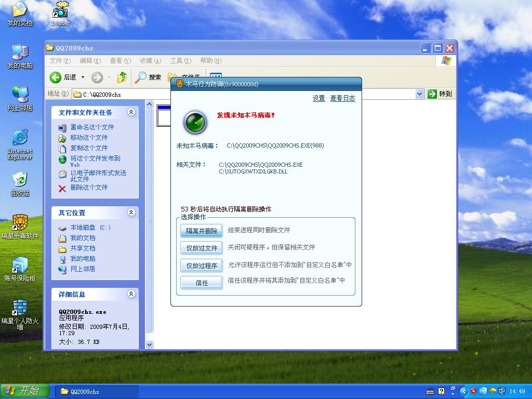Click the 仅放过程序 button
The image size is (532, 399).
click(202, 265)
